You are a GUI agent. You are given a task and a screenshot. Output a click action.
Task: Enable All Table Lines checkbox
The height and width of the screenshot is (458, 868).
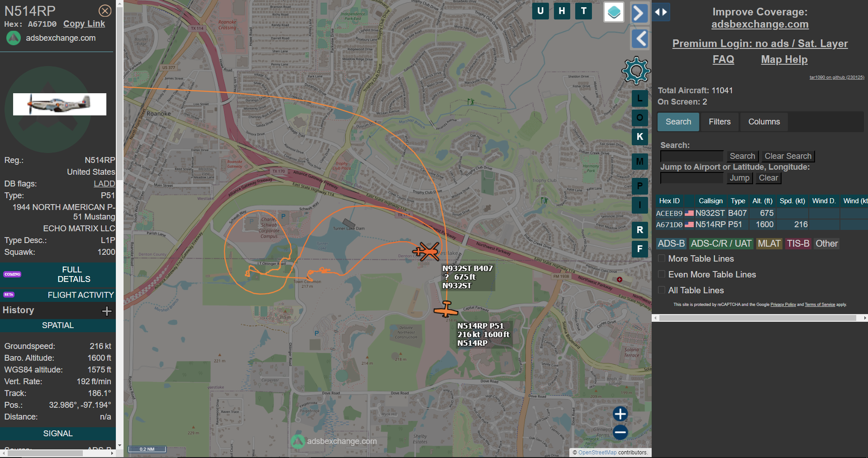[662, 290]
